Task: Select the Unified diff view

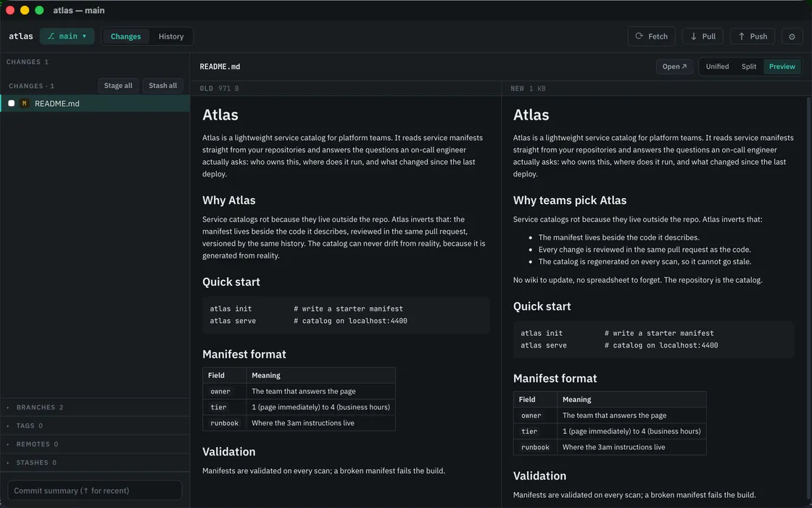Action: point(717,66)
